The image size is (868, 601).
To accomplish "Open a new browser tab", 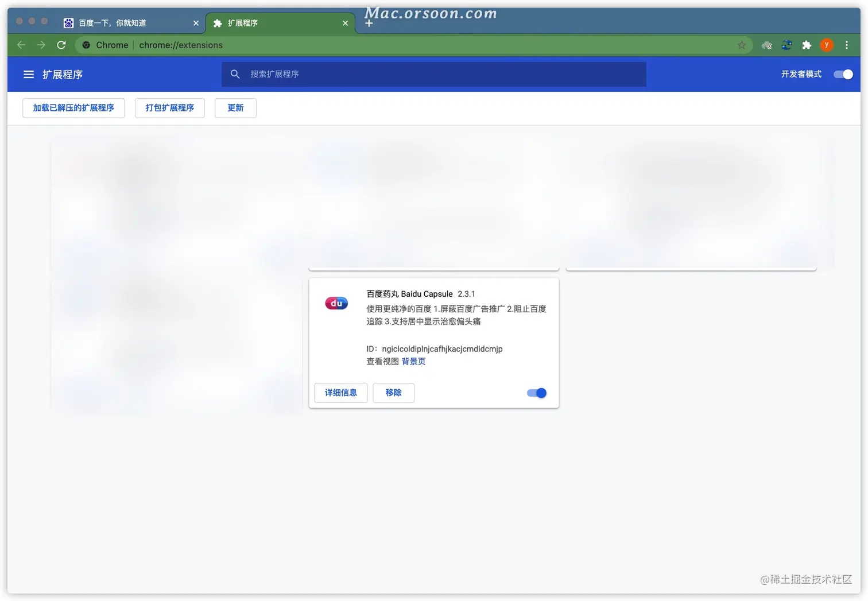I will (x=369, y=23).
